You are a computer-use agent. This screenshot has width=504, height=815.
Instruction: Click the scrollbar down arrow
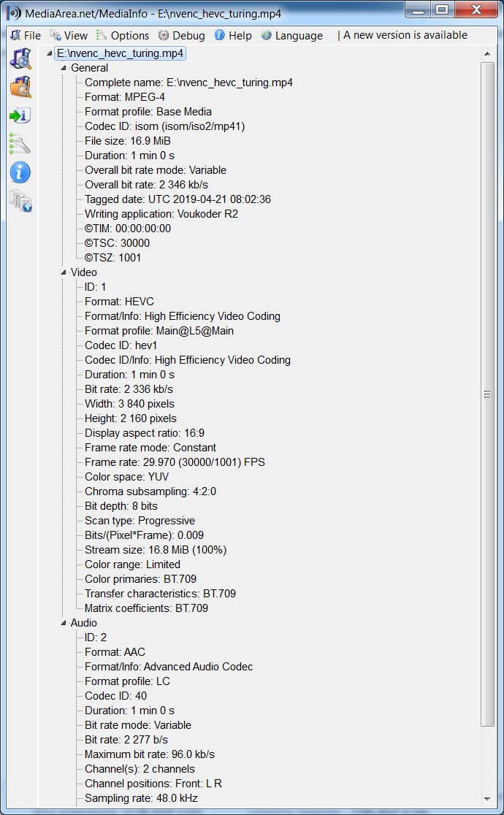(487, 798)
